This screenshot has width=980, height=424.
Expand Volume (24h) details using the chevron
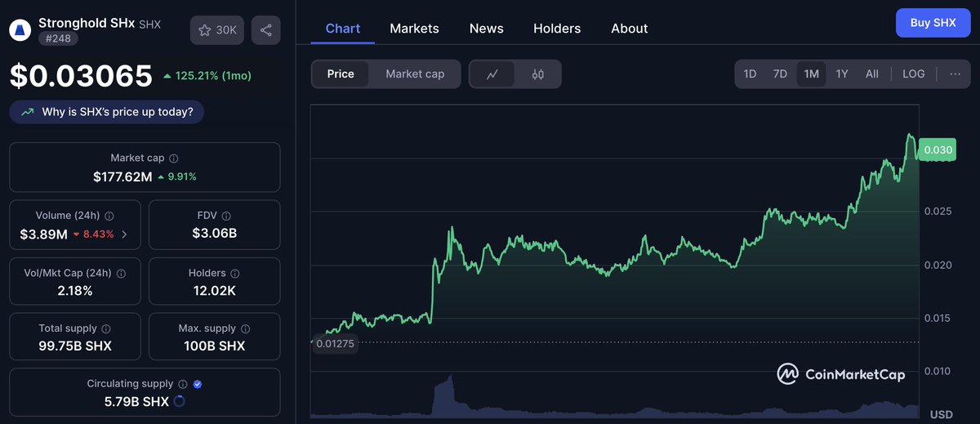(x=124, y=234)
